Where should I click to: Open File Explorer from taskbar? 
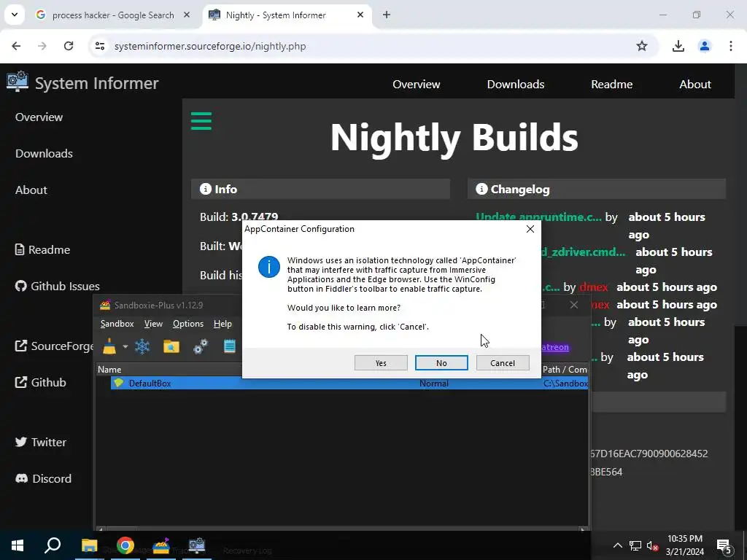tap(89, 545)
